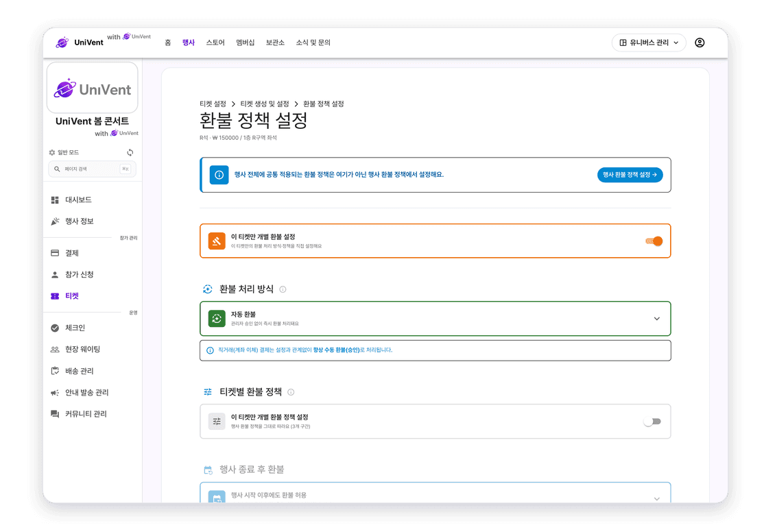Viewport: 775px width, 532px height.
Task: Enable 이 티켓만 개별 환불 정책 설정 toggle
Action: [652, 422]
